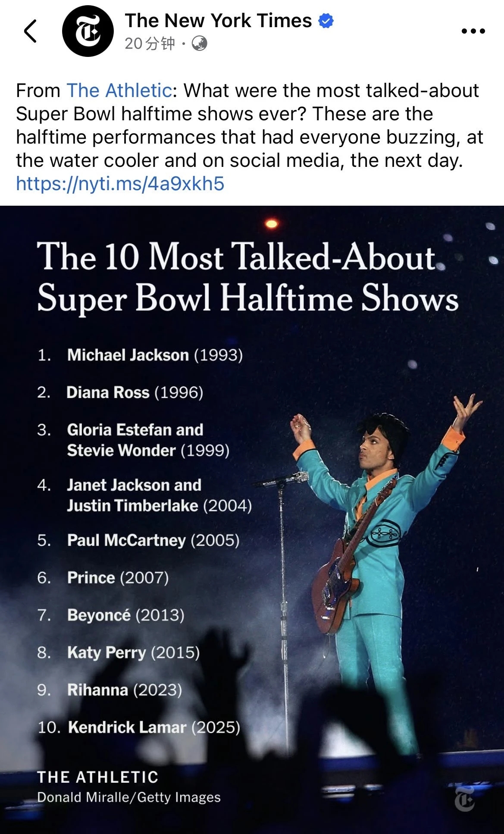Tap the NYT watermark logo on photo
504x834 pixels.
click(x=465, y=799)
